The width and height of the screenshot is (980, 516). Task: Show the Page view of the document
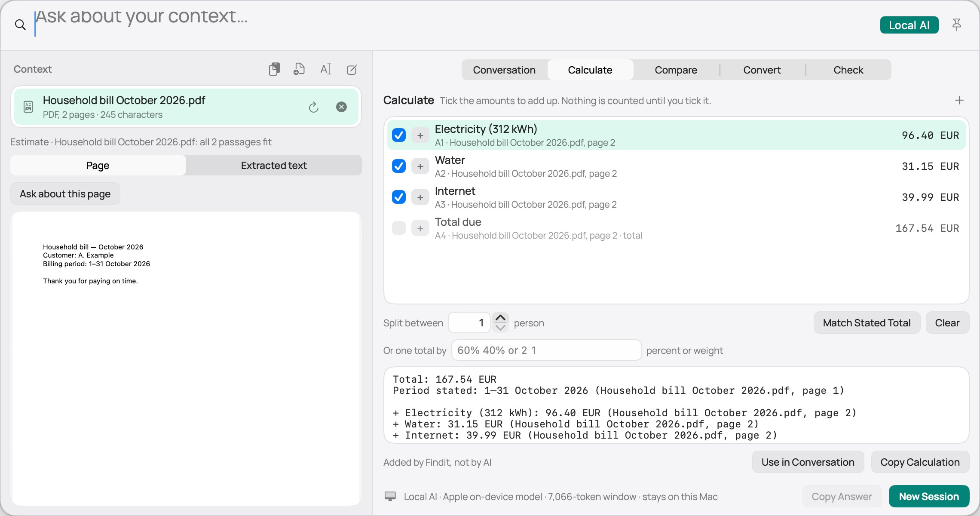(98, 166)
